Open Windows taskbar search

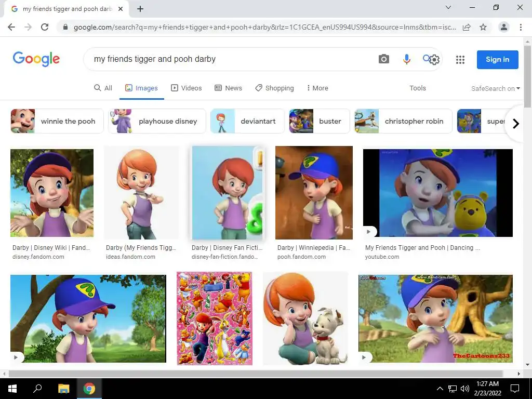(37, 389)
